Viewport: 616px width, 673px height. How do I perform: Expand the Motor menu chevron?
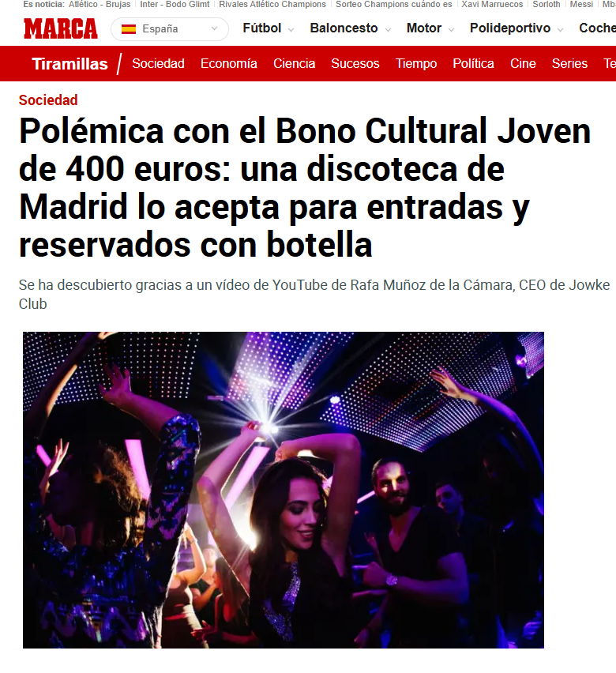451,29
